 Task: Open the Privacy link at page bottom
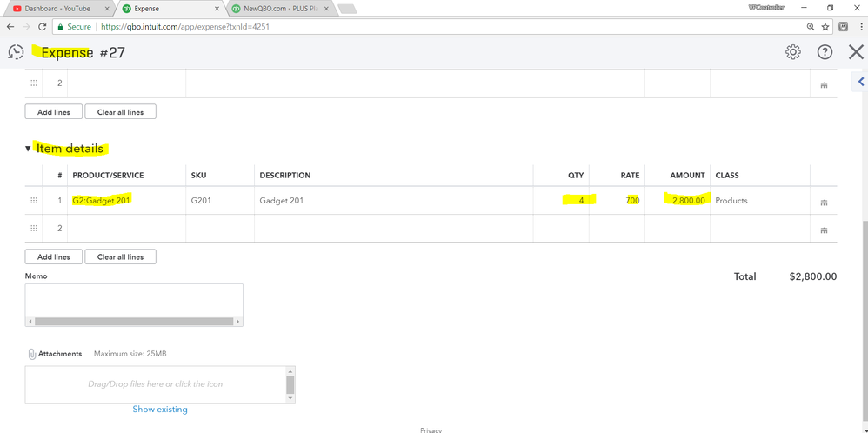pos(431,430)
